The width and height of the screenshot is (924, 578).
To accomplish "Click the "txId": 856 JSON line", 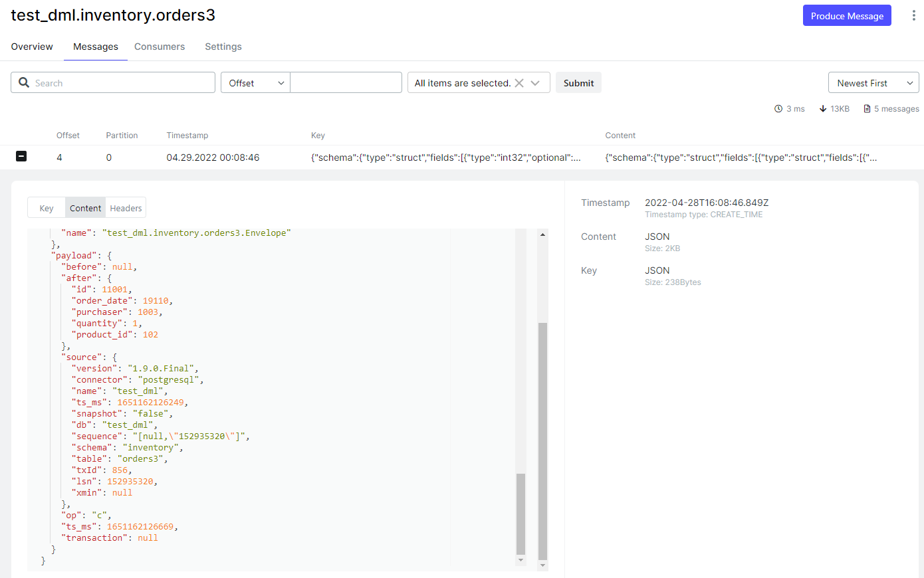I will point(102,470).
